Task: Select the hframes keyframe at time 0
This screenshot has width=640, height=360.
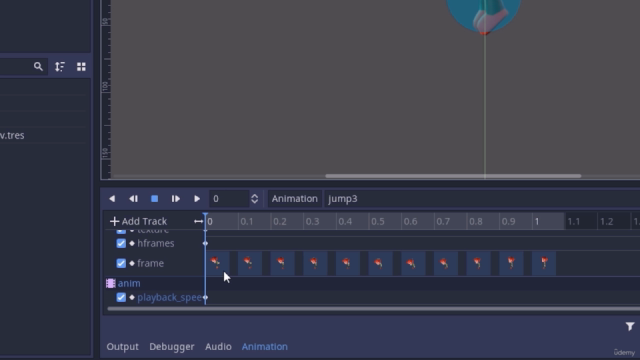Action: [205, 243]
